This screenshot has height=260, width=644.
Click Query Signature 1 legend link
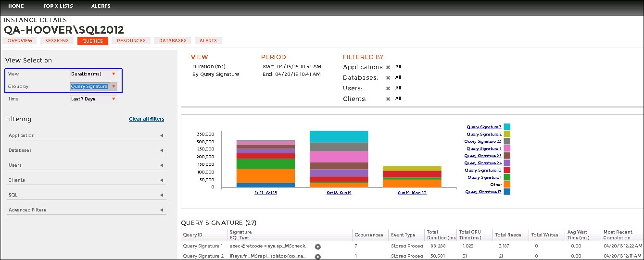tap(484, 177)
